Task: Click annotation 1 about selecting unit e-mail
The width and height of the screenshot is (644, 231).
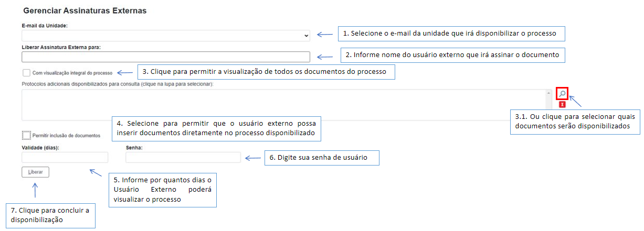Action: click(x=451, y=34)
